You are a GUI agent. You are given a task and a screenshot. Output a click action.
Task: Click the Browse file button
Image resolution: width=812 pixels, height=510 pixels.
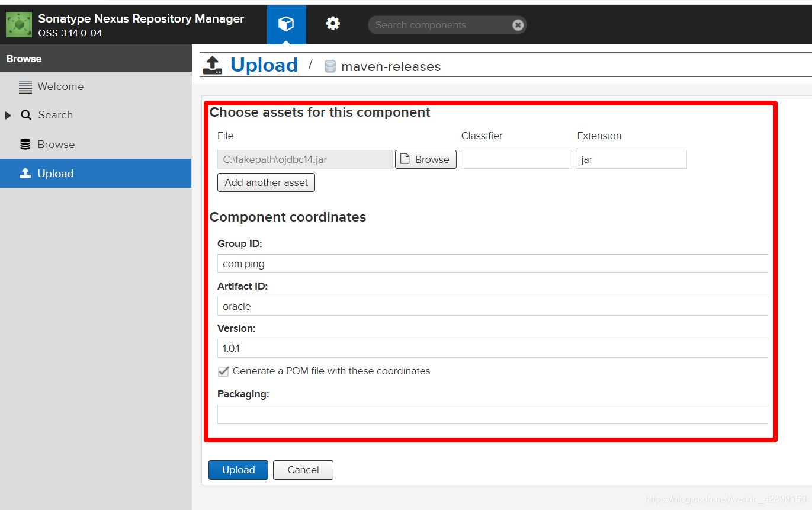pos(426,159)
